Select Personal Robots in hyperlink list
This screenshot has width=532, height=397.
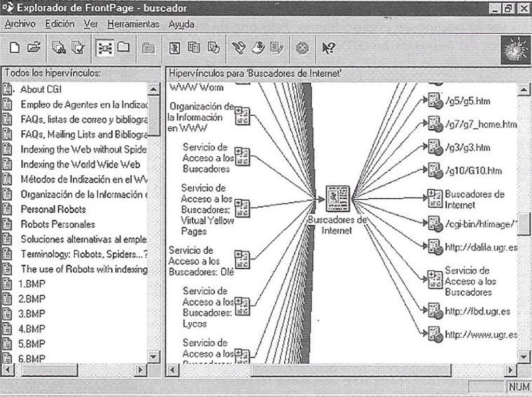[54, 209]
